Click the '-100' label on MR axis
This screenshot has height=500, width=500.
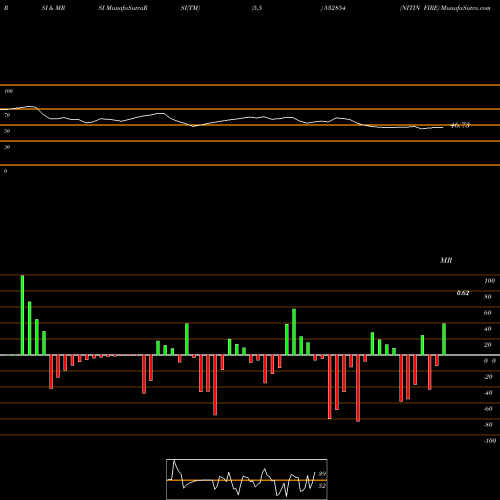(x=490, y=441)
